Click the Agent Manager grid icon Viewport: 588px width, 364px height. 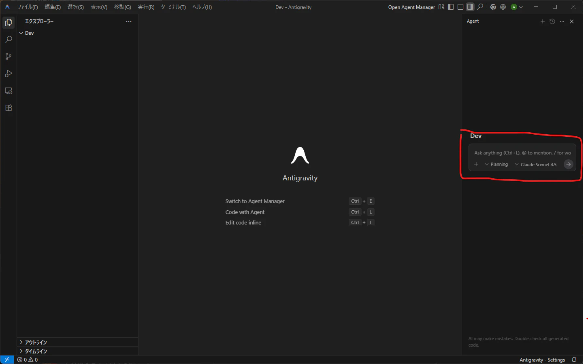coord(441,7)
